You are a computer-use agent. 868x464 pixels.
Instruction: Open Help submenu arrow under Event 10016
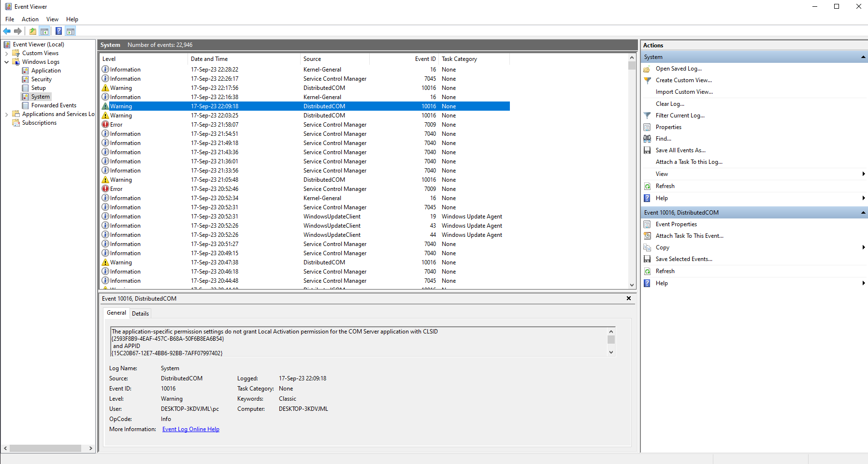(864, 283)
